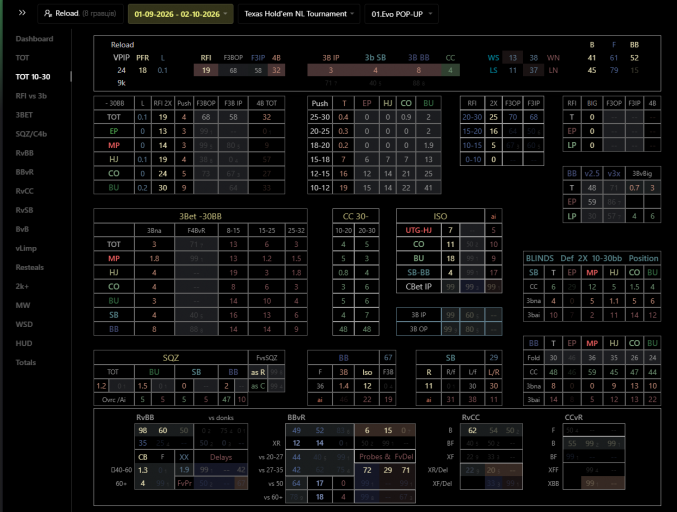Open BBvR in the sidebar
677x512 pixels.
tap(24, 172)
